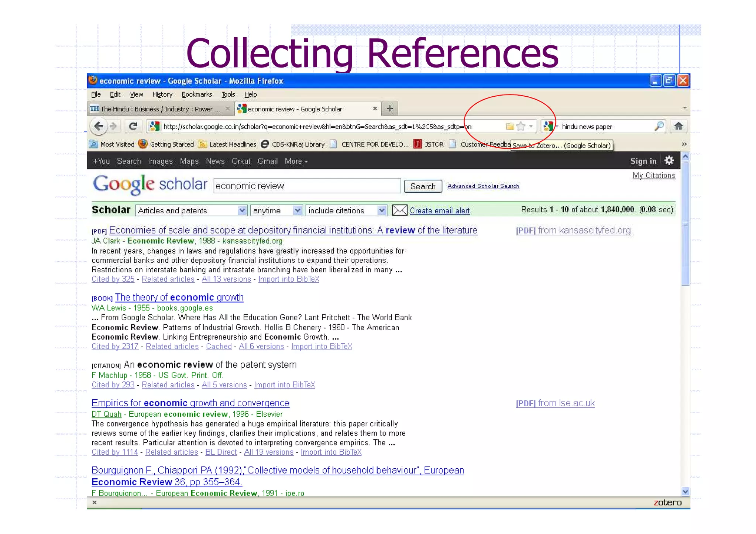The image size is (756, 534).
Task: Click the Search button in Scholar
Action: 423,186
